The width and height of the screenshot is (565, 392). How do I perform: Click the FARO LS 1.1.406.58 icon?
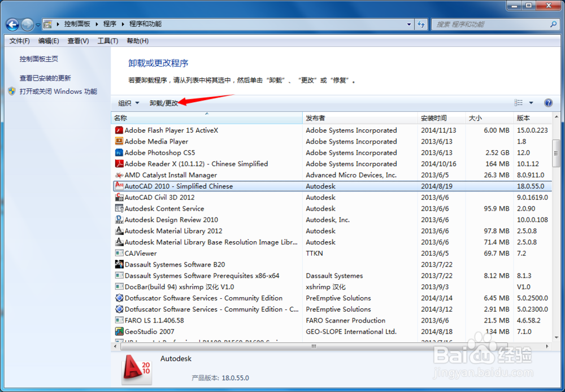[119, 320]
